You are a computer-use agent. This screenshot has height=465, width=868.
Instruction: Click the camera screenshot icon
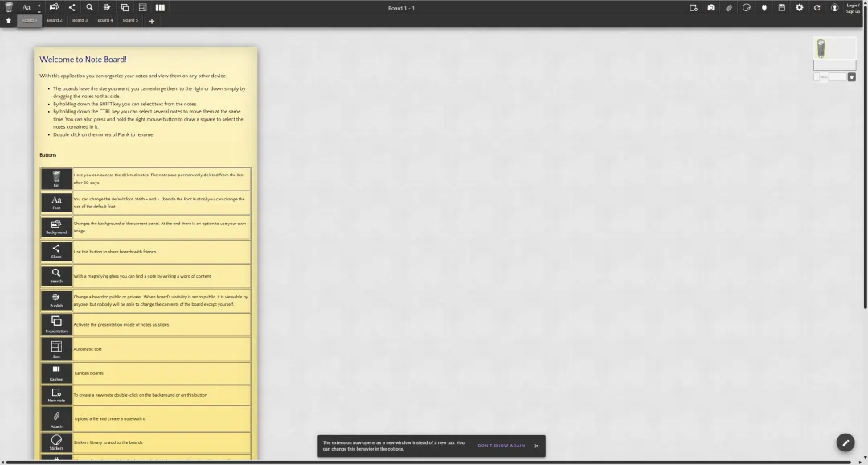coord(710,8)
